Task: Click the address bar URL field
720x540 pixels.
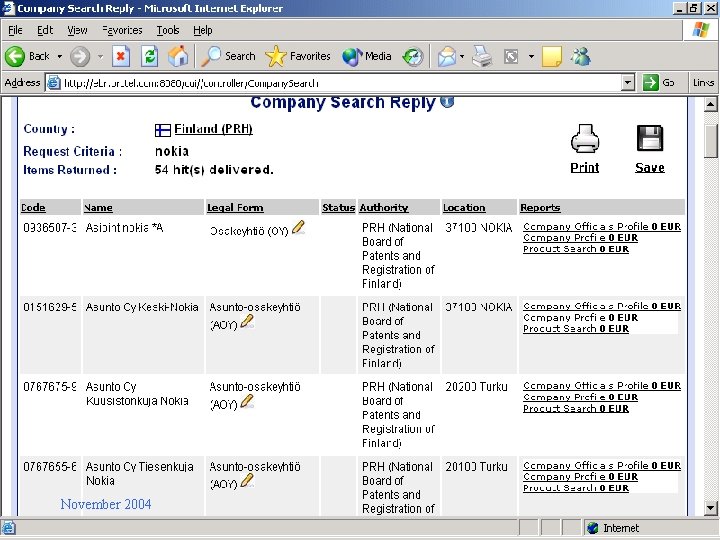Action: pyautogui.click(x=340, y=83)
